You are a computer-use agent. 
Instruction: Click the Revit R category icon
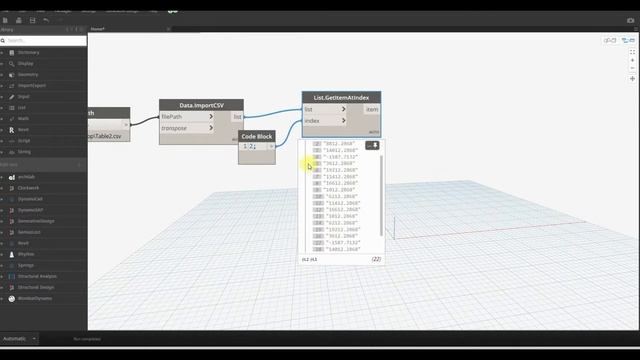click(x=12, y=130)
